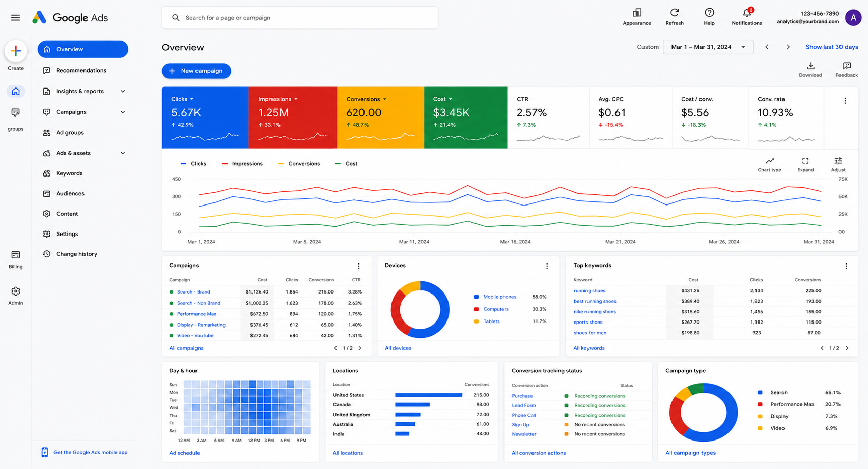This screenshot has height=469, width=868.
Task: Select Overview in the sidebar
Action: pos(83,49)
